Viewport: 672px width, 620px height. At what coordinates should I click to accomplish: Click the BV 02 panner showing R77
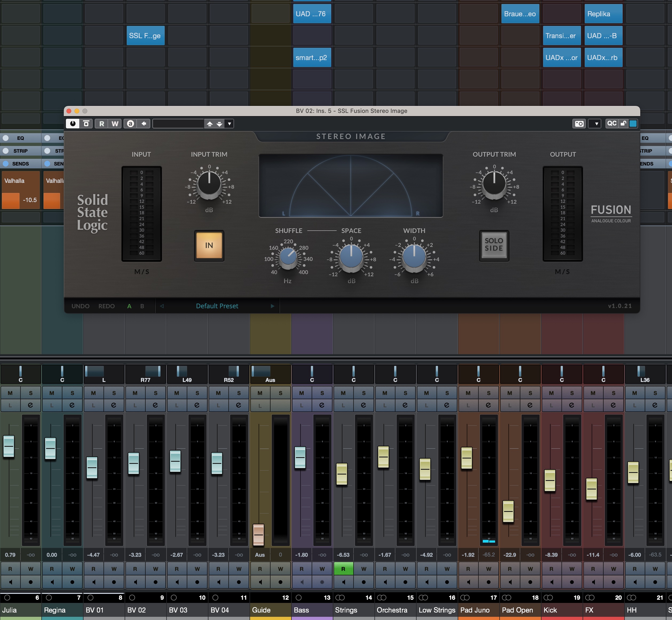coord(146,374)
